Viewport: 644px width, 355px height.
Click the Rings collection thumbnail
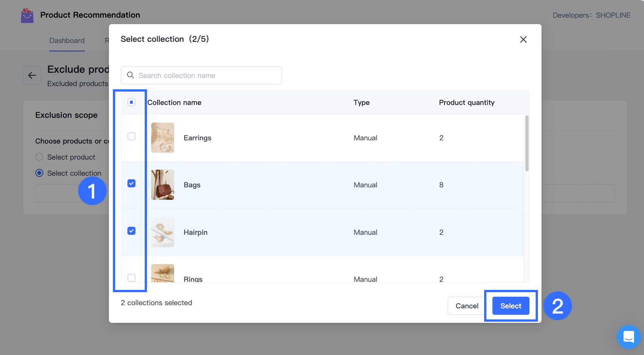click(163, 274)
